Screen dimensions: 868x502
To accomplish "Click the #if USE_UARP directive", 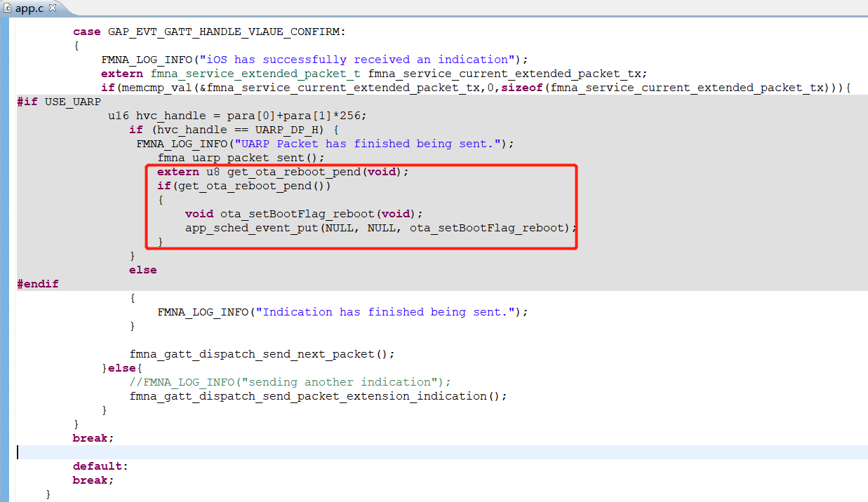I will pos(58,102).
